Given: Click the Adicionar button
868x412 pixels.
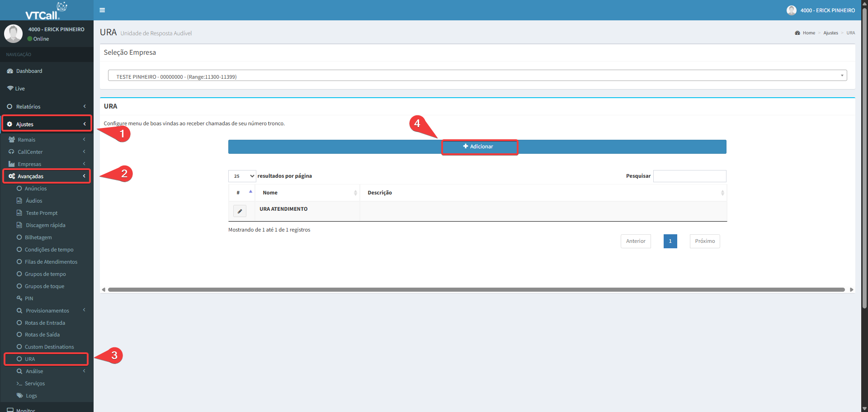Looking at the screenshot, I should [x=479, y=147].
